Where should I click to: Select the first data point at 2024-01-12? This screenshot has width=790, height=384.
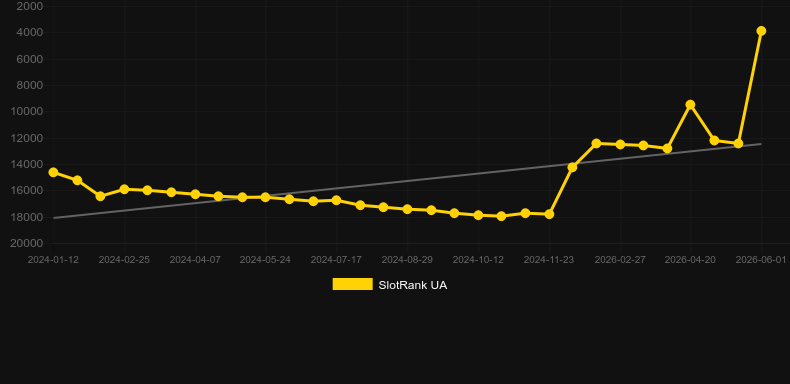[53, 172]
